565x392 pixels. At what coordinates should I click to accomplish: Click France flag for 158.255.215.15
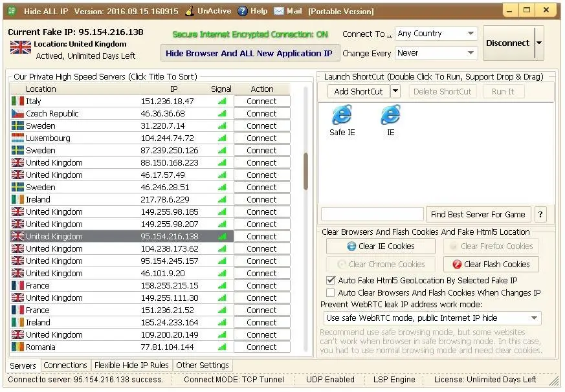17,286
